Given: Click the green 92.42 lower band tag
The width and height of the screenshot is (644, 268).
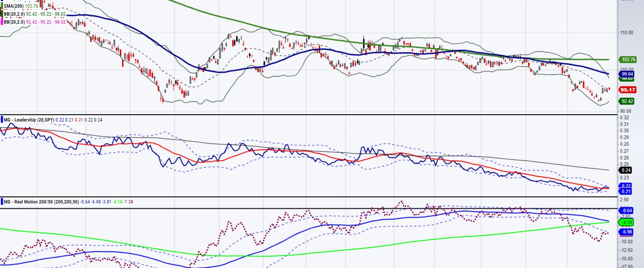Looking at the screenshot, I should click(627, 101).
